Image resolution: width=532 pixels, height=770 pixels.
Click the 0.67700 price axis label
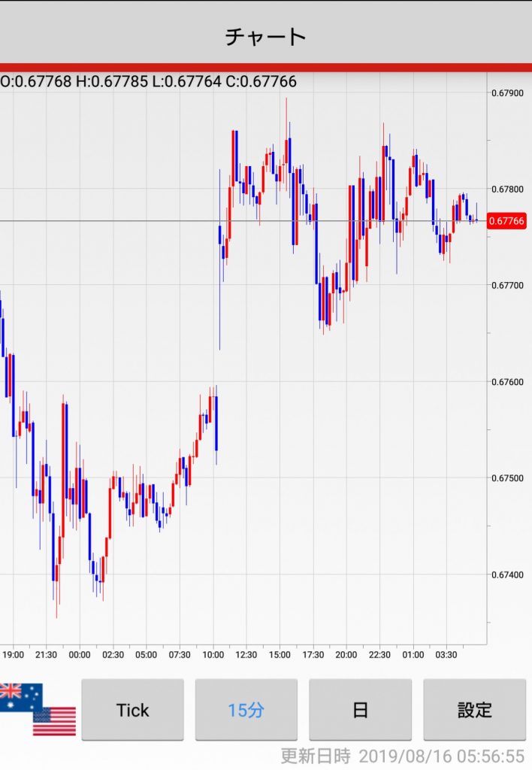click(x=507, y=286)
